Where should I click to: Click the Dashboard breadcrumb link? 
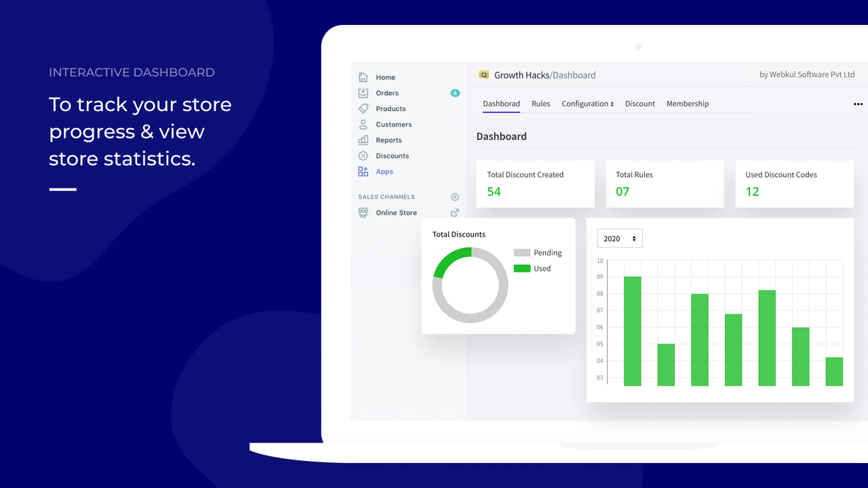point(575,75)
